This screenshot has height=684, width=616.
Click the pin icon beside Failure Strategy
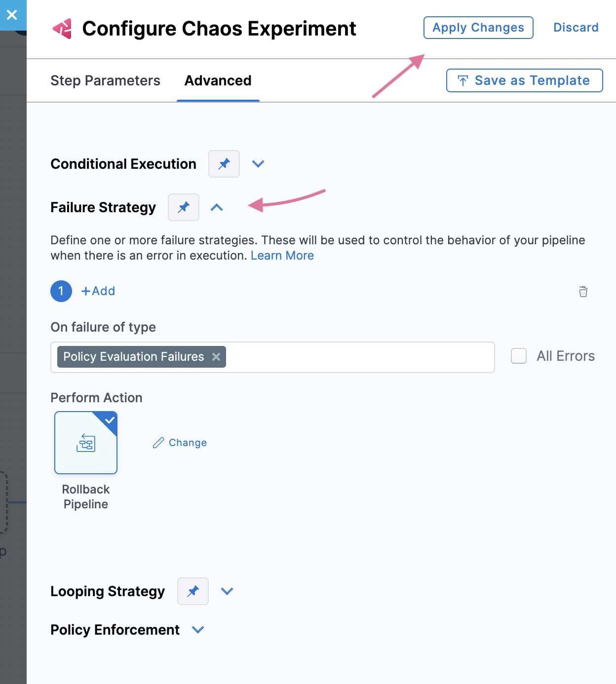184,207
